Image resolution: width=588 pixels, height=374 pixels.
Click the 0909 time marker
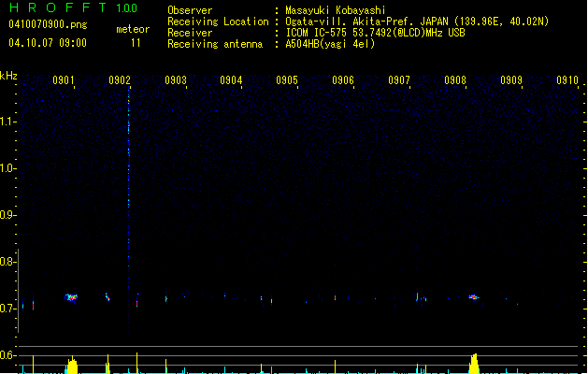point(511,80)
